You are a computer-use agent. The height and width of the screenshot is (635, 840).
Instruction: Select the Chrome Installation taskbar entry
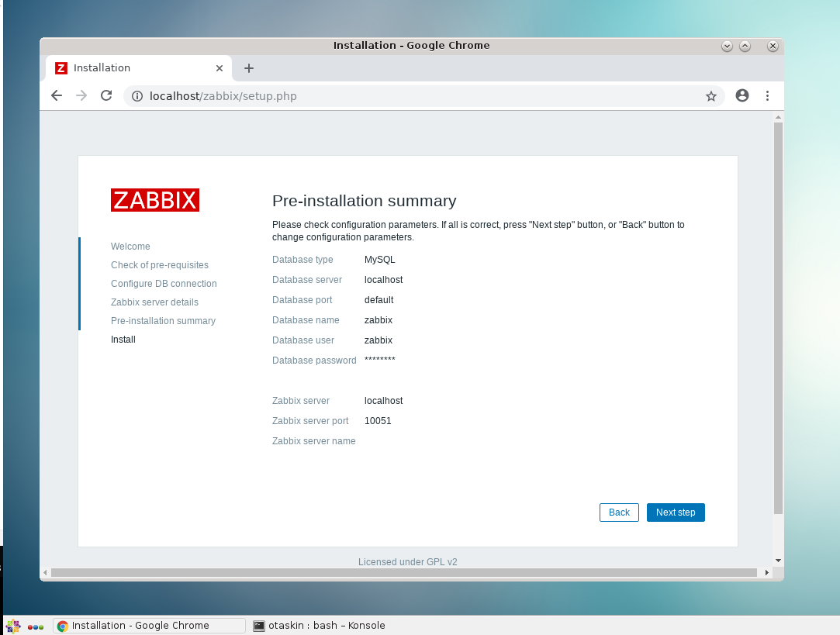point(149,626)
